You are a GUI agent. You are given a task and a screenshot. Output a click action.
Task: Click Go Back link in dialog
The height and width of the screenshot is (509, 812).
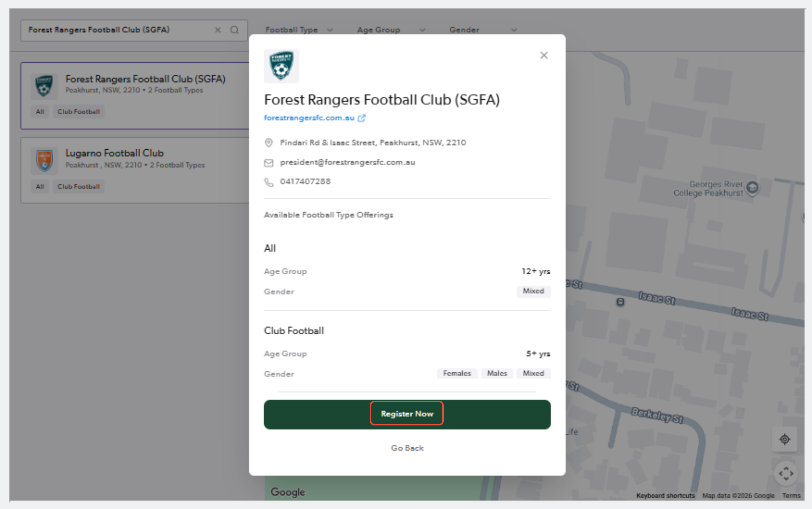coord(407,448)
